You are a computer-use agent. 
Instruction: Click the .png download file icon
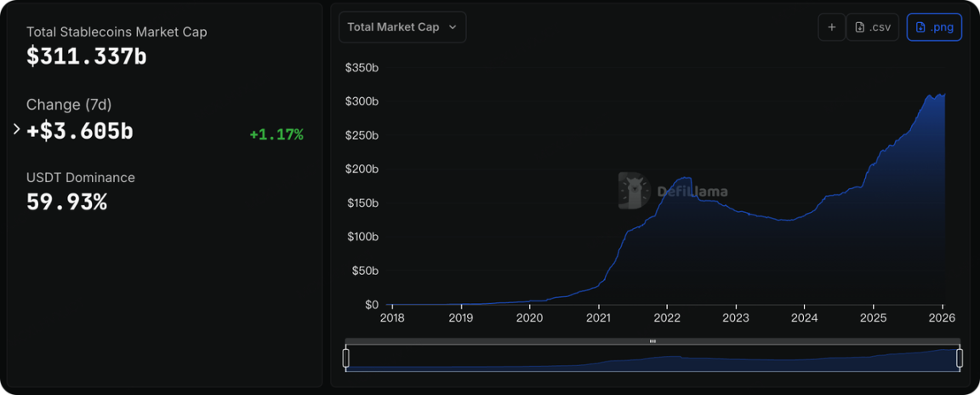pyautogui.click(x=920, y=27)
